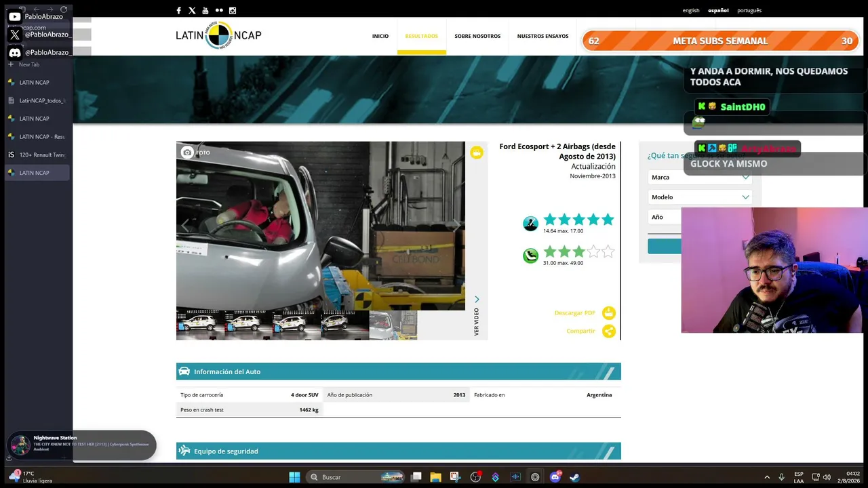868x488 pixels.
Task: Switch site language to português
Action: tap(749, 10)
